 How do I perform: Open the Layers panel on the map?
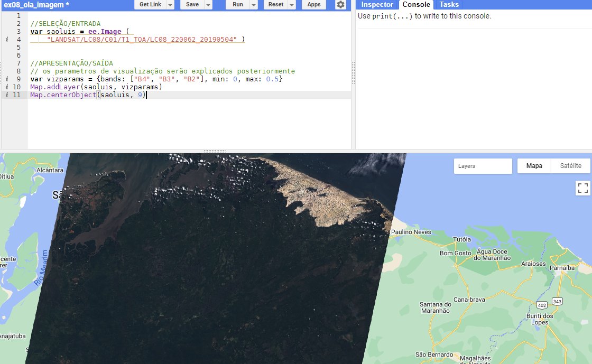point(483,166)
